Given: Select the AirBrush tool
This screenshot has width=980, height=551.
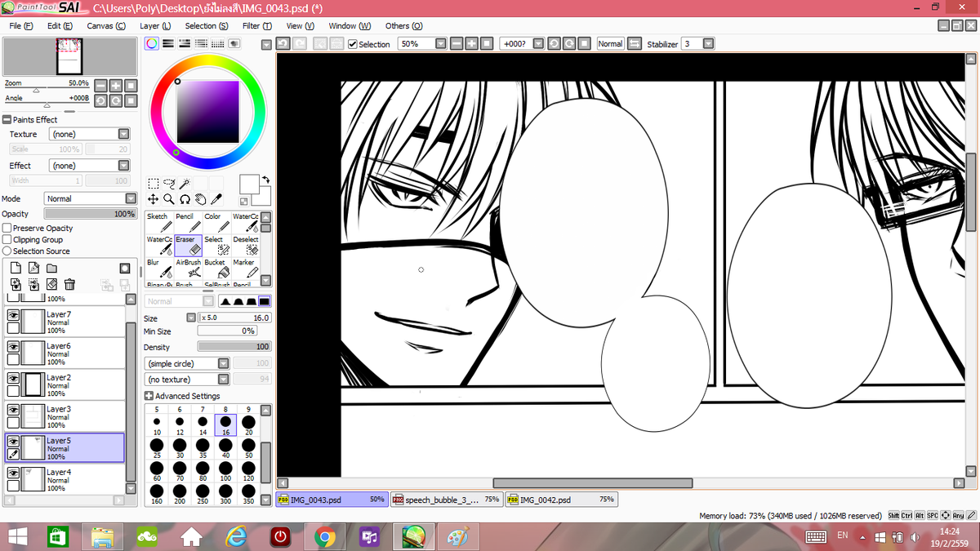Looking at the screenshot, I should 188,269.
